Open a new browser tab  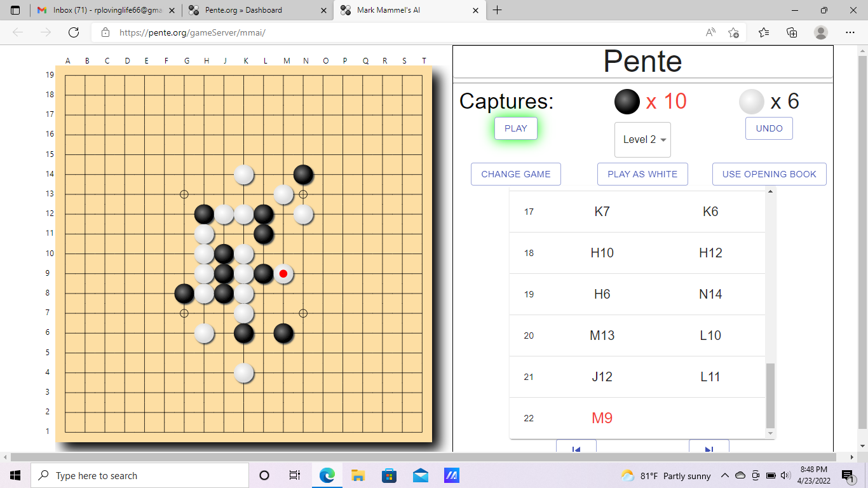pos(498,10)
